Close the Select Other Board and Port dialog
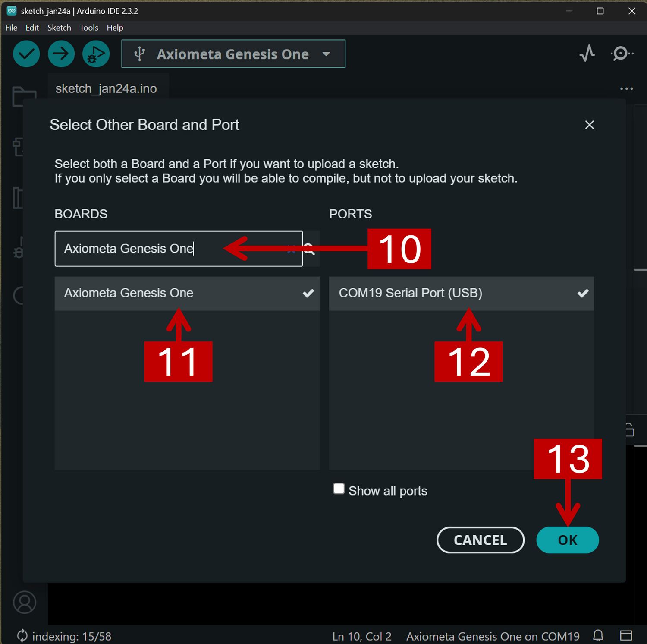The height and width of the screenshot is (644, 647). pos(589,125)
